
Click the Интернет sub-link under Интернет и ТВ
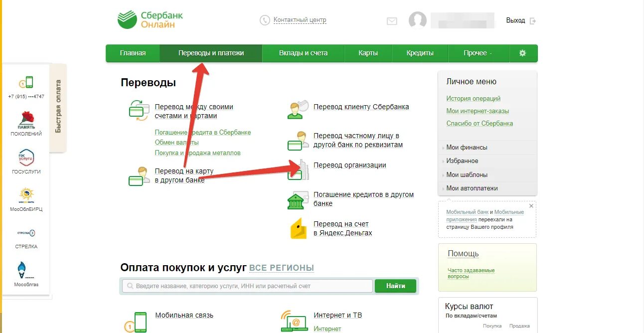click(327, 329)
